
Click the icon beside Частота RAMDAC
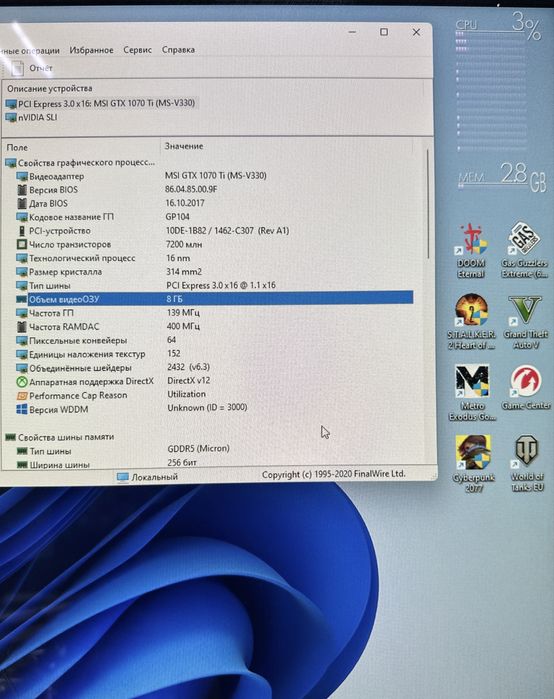coord(22,327)
